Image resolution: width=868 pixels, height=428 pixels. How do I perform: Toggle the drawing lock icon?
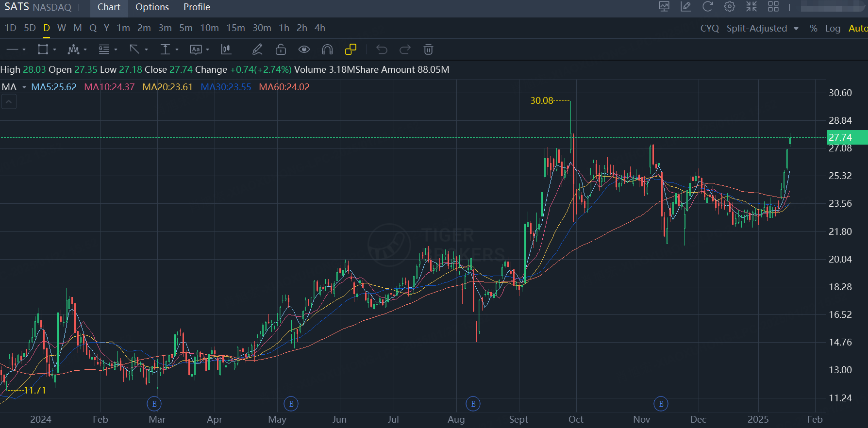(x=281, y=49)
